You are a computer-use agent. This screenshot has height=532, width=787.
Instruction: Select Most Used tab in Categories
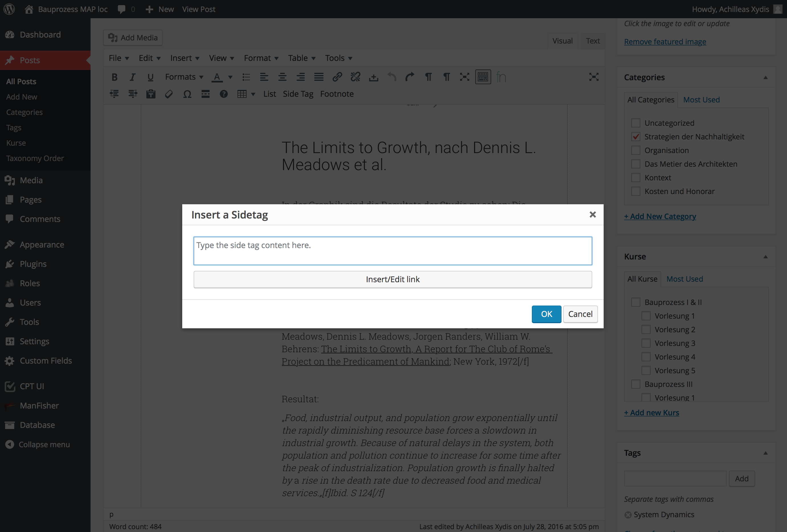(701, 100)
